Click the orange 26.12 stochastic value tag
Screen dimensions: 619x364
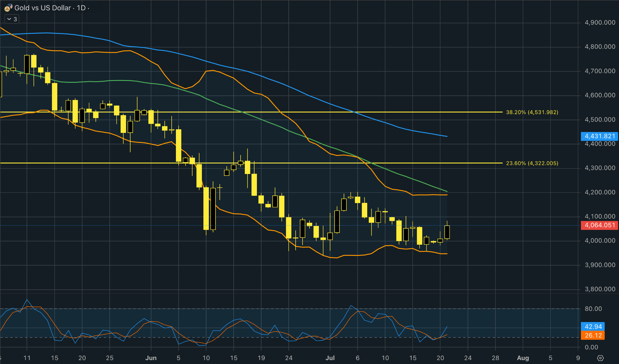[x=593, y=336]
